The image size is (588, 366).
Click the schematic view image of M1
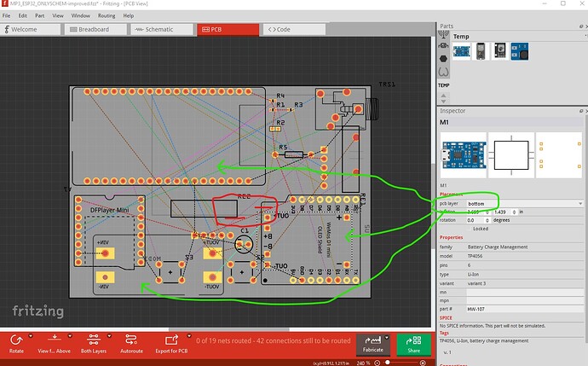pyautogui.click(x=511, y=155)
